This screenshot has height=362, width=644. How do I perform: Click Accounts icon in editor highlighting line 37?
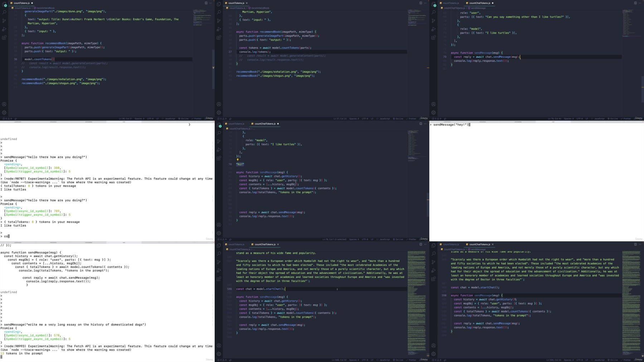coord(219,104)
